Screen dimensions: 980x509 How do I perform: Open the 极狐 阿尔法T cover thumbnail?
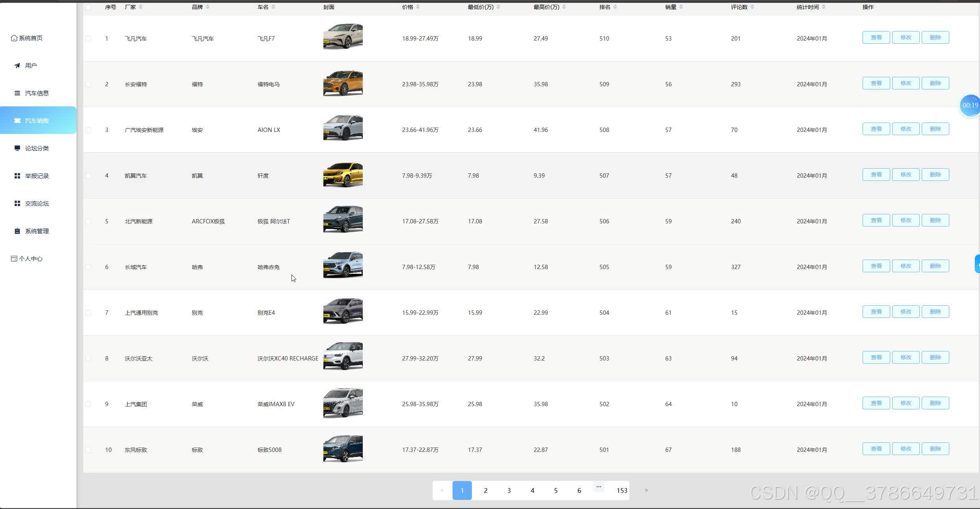[x=343, y=219]
